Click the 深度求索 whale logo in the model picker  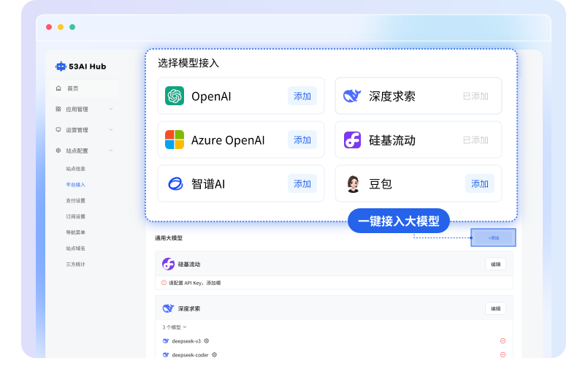pos(352,96)
